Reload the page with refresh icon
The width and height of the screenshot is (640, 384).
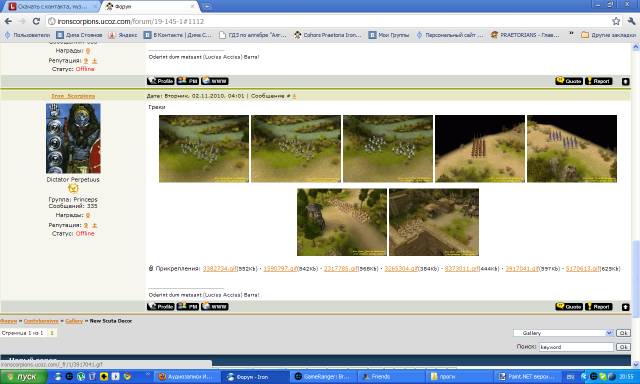(x=36, y=21)
